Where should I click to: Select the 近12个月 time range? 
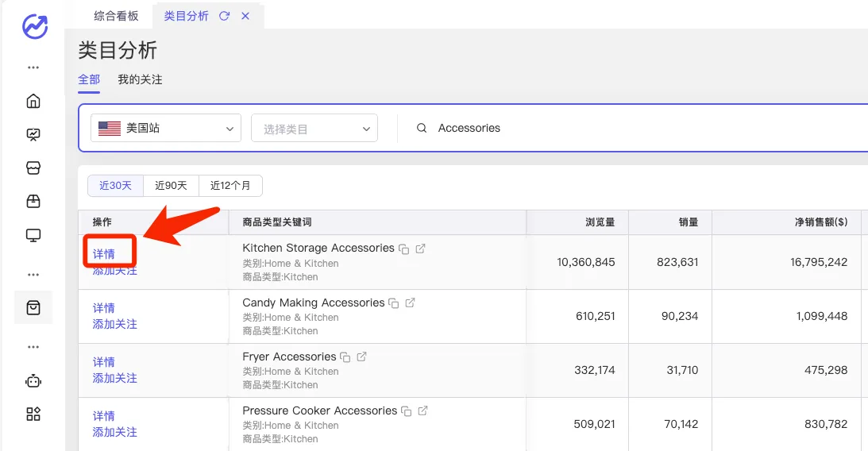tap(230, 185)
